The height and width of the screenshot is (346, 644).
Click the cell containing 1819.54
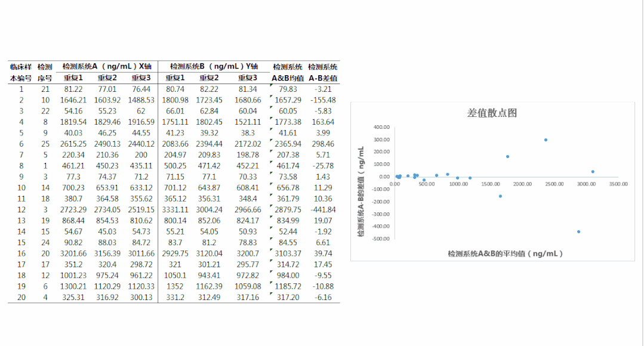pos(74,122)
